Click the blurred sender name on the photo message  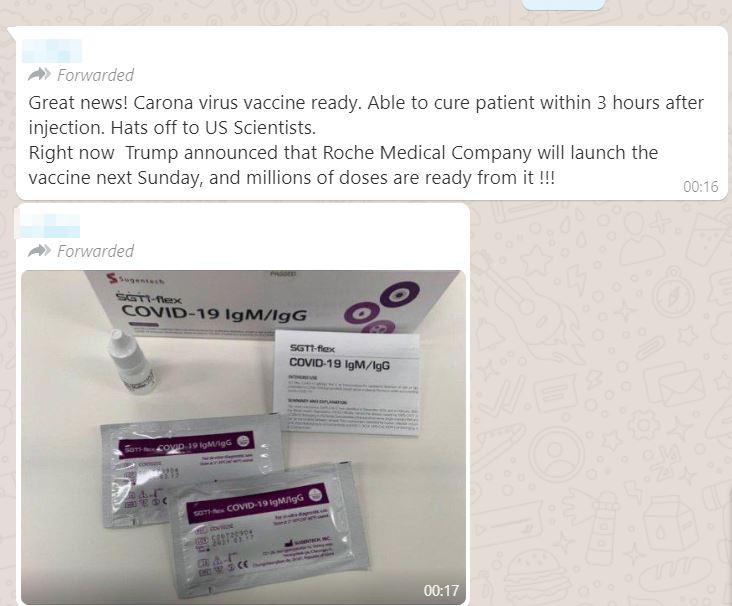(49, 225)
